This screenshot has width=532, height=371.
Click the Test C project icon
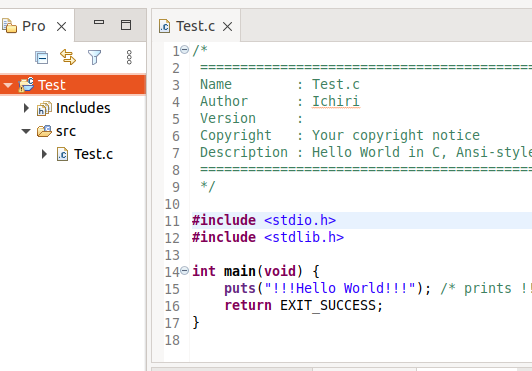tap(26, 85)
